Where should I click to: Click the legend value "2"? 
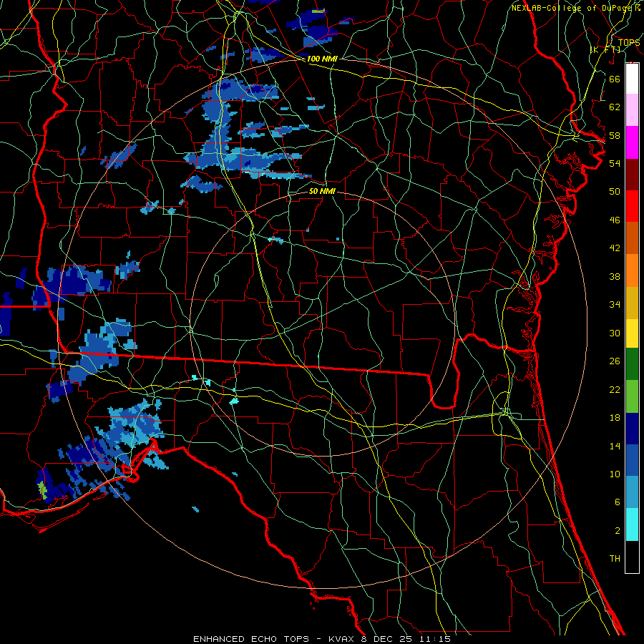[617, 531]
